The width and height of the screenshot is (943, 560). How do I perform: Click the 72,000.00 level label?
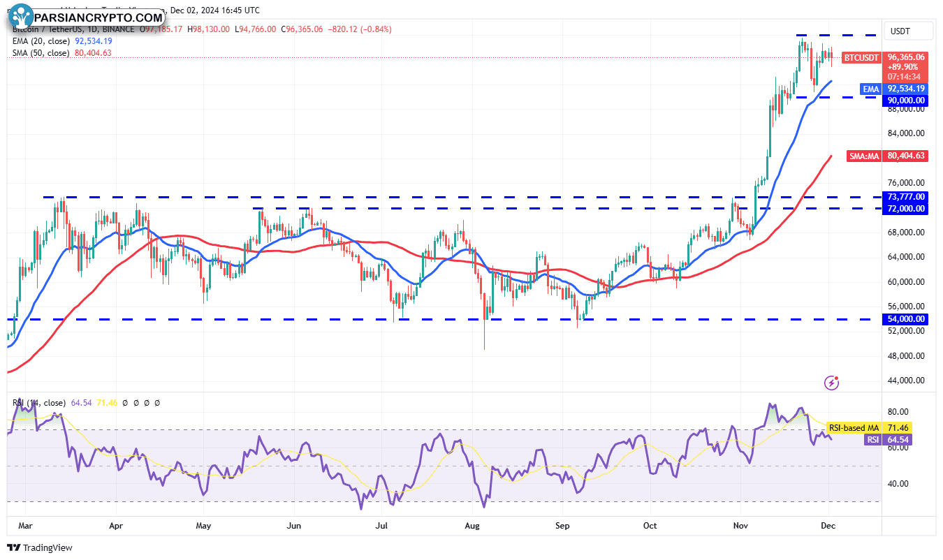tap(906, 209)
